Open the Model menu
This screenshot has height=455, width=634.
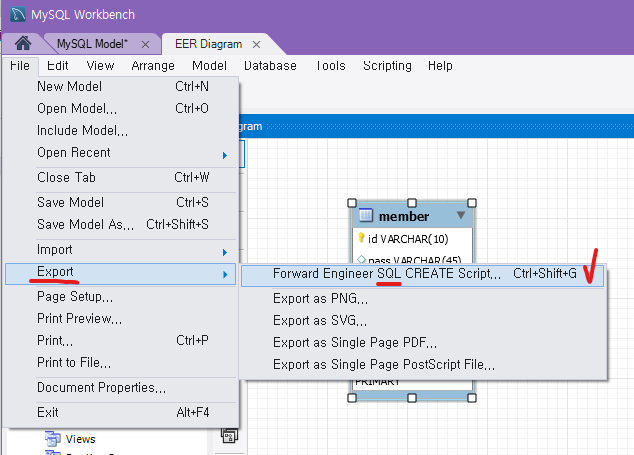209,66
